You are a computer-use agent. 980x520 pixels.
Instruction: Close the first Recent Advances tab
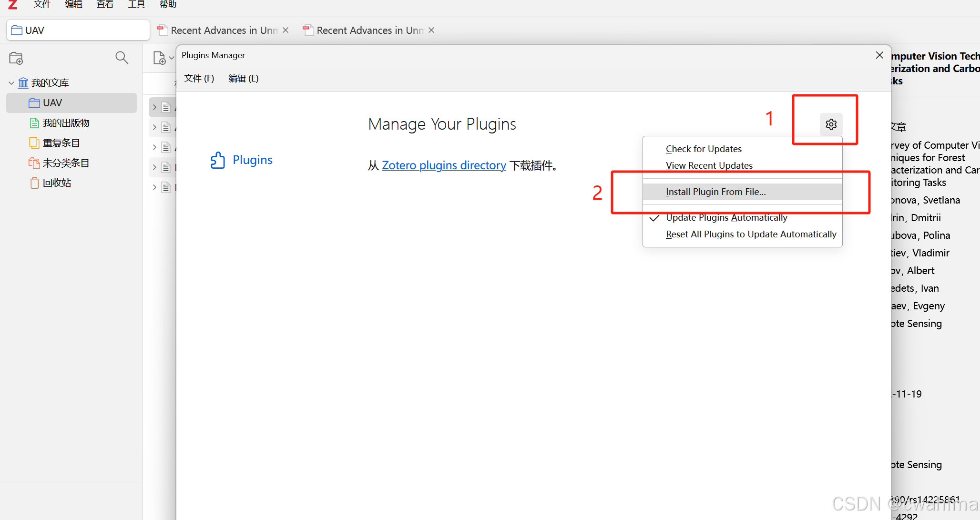(286, 30)
